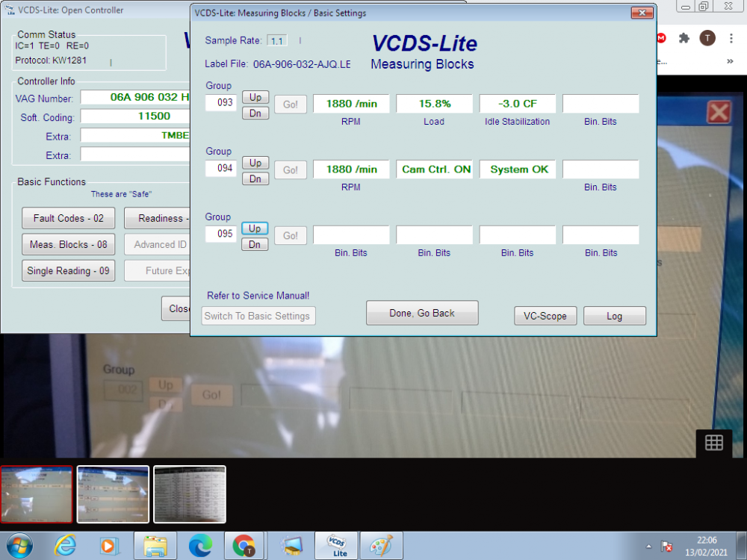
Task: Switch to VCDS-Lite on the taskbar
Action: point(336,546)
